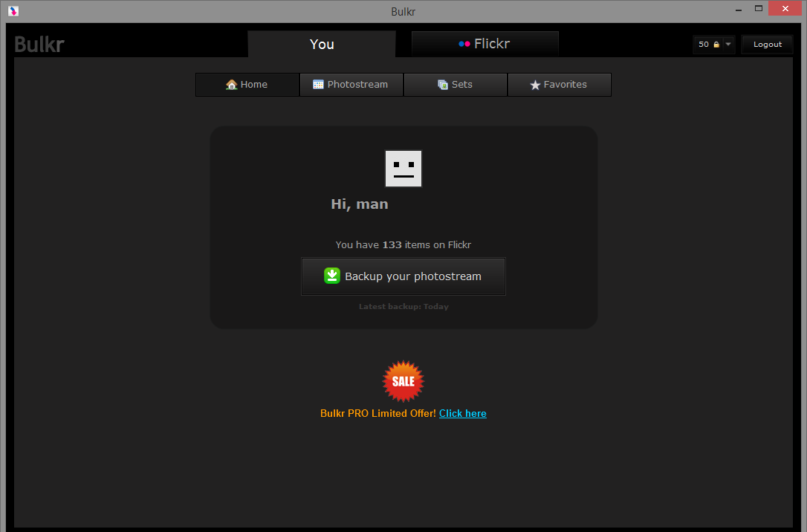
Task: Open the Photostream section
Action: coord(351,85)
